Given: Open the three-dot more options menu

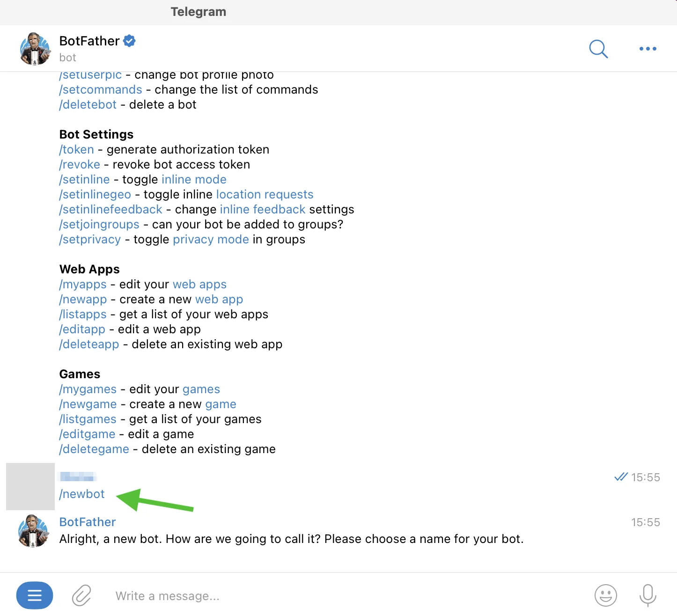Looking at the screenshot, I should click(x=648, y=49).
